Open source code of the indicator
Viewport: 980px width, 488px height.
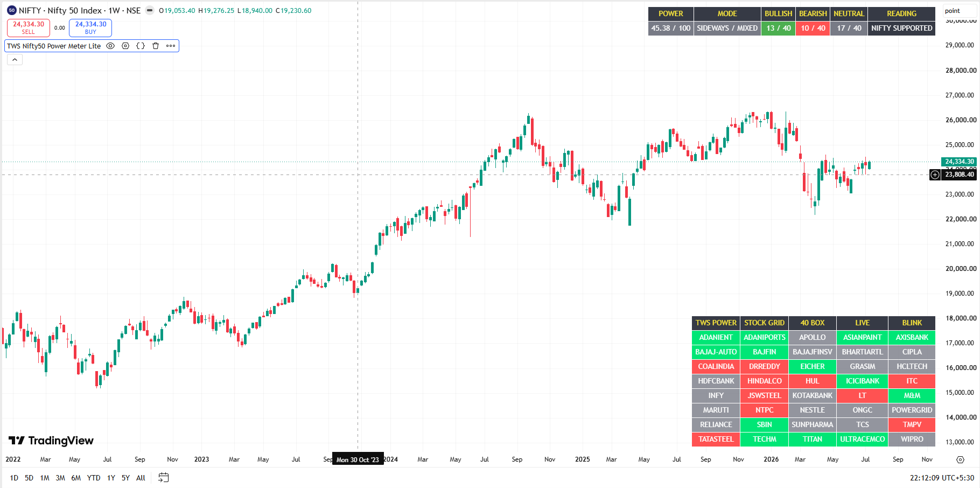tap(141, 46)
